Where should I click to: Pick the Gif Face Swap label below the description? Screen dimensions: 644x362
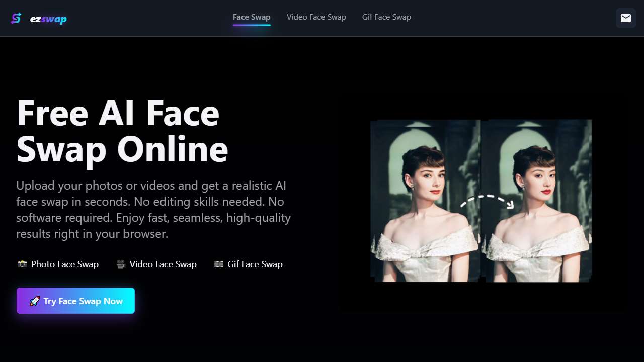pos(255,264)
